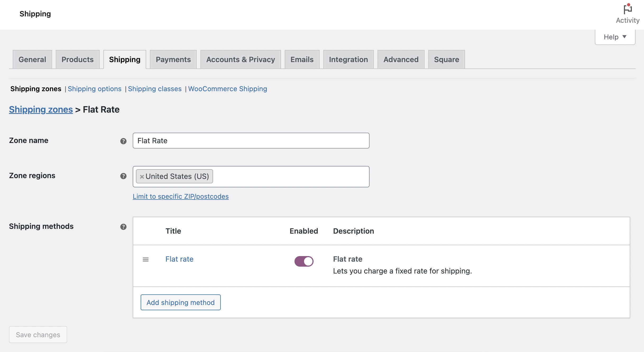This screenshot has height=352, width=644.
Task: Go to the Emails tab
Action: [x=302, y=59]
